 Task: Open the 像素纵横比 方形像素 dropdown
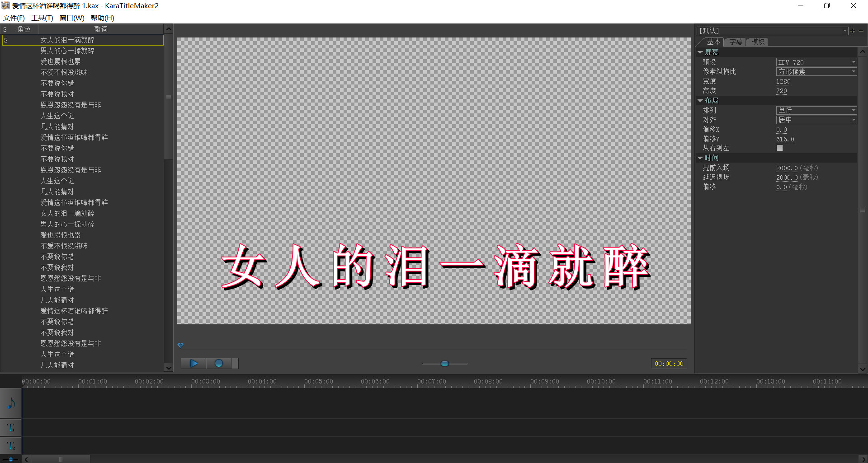tap(816, 72)
